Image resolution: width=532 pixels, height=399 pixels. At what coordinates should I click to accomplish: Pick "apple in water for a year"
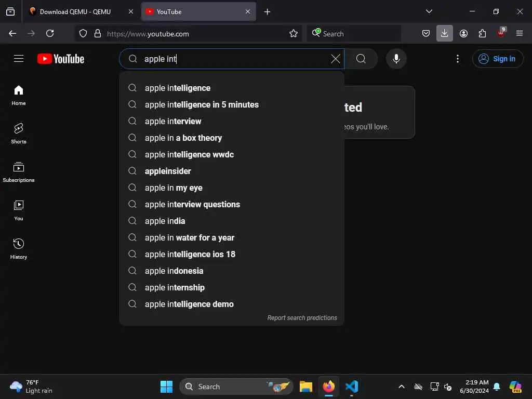[232, 237]
